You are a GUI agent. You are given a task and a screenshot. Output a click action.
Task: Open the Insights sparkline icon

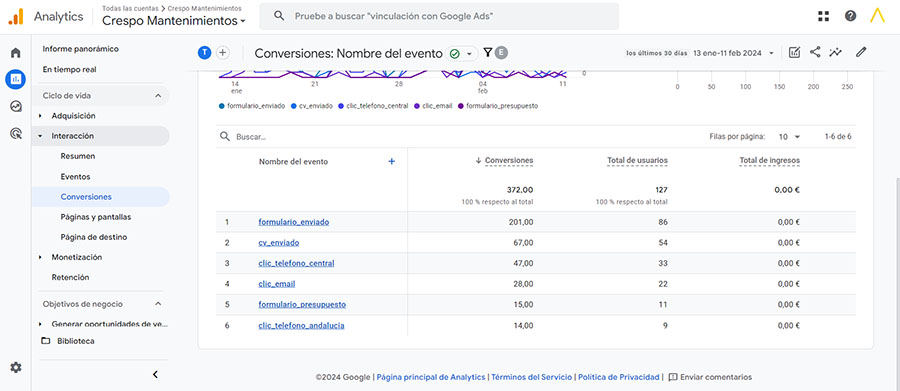836,52
